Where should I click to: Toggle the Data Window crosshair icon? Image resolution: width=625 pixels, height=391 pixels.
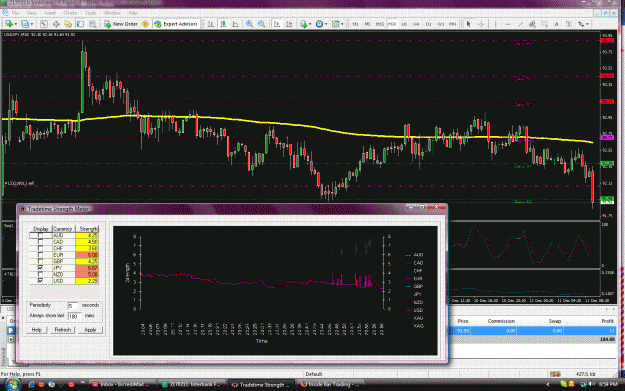[x=56, y=24]
